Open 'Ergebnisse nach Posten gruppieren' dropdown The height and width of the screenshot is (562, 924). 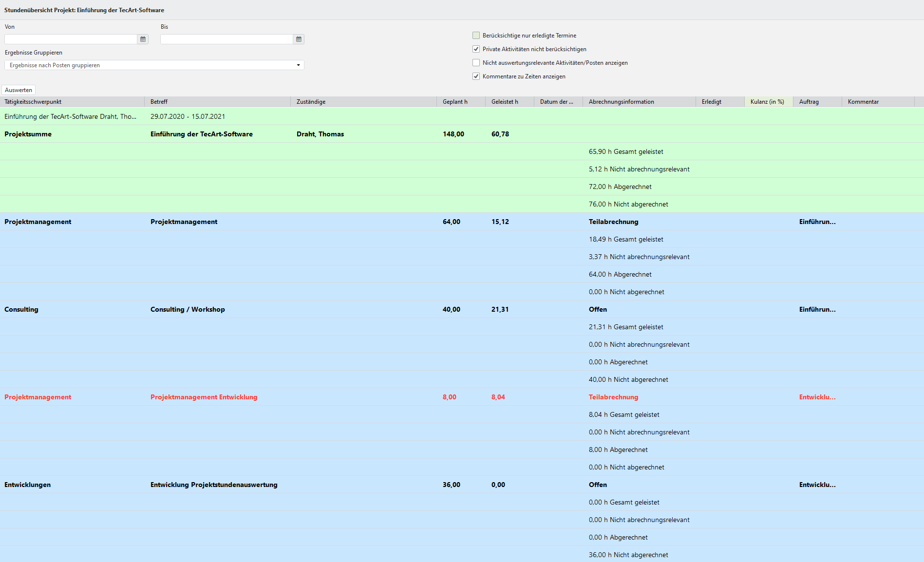pyautogui.click(x=154, y=65)
